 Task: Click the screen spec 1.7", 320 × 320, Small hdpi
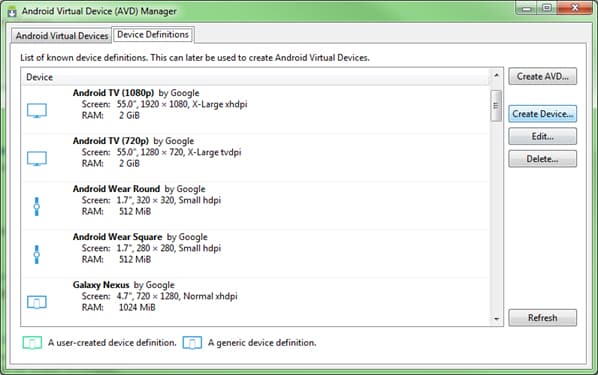[169, 200]
